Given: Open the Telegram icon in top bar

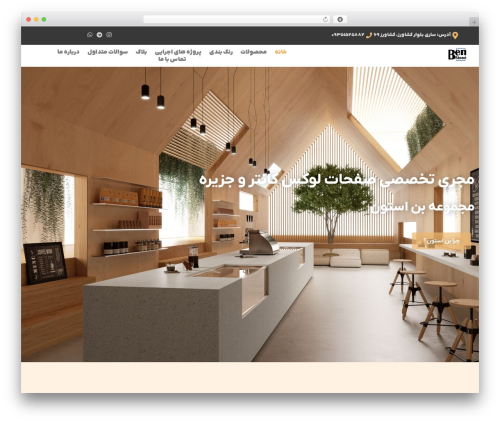Looking at the screenshot, I should 99,35.
